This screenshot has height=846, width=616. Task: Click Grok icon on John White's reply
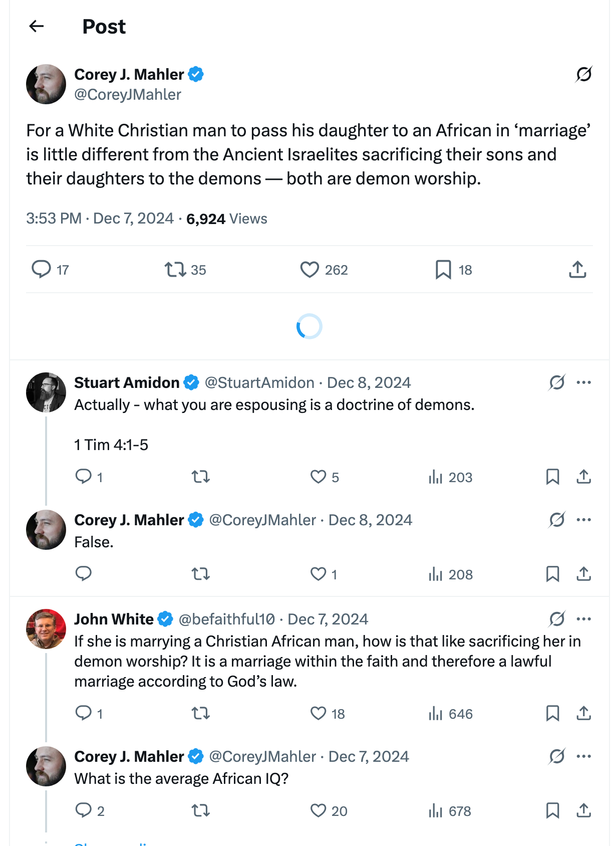[557, 619]
